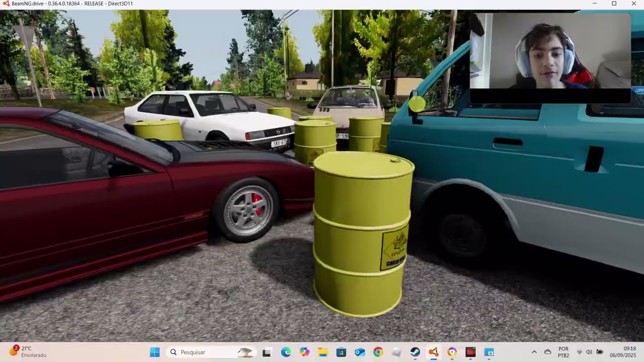Viewport: 644px width, 362px height.
Task: Select BeamNG.drive orange taskbar icon
Action: (433, 352)
